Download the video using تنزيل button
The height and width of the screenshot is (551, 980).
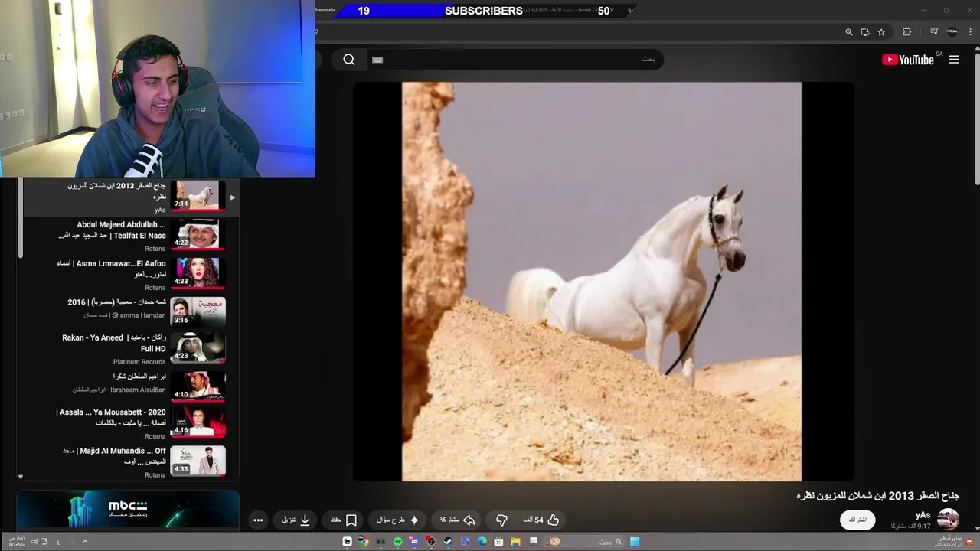tap(296, 520)
